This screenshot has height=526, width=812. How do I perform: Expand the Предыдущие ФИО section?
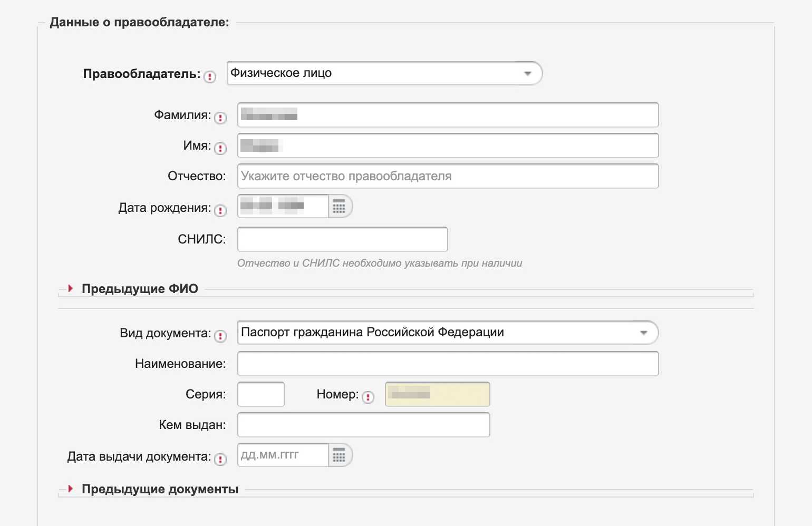pyautogui.click(x=139, y=289)
